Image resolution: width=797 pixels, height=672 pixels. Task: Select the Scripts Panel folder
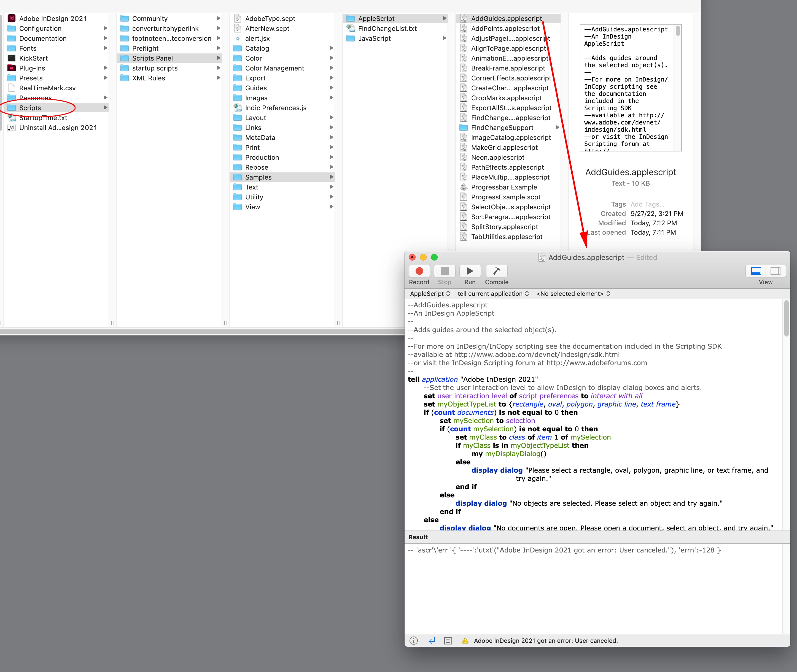tap(152, 58)
